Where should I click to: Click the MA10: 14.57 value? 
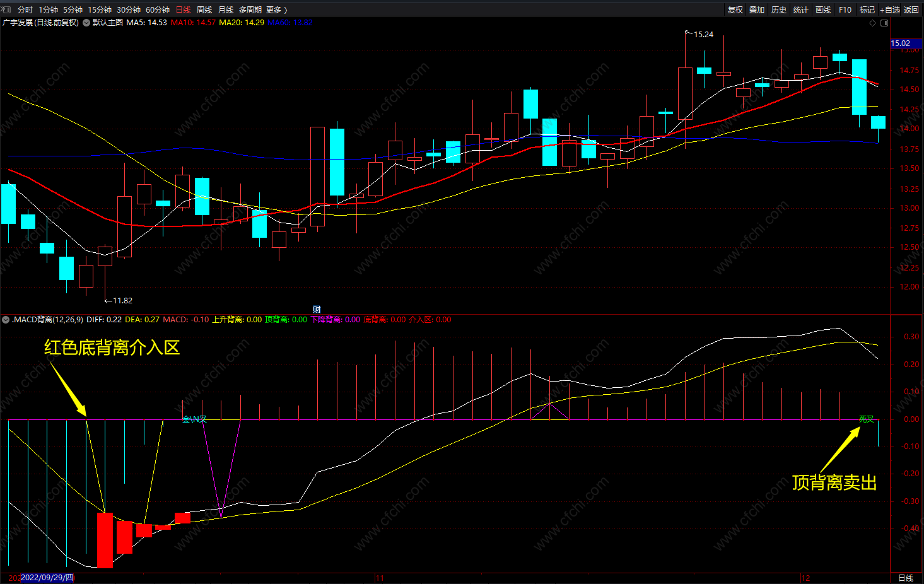[193, 23]
